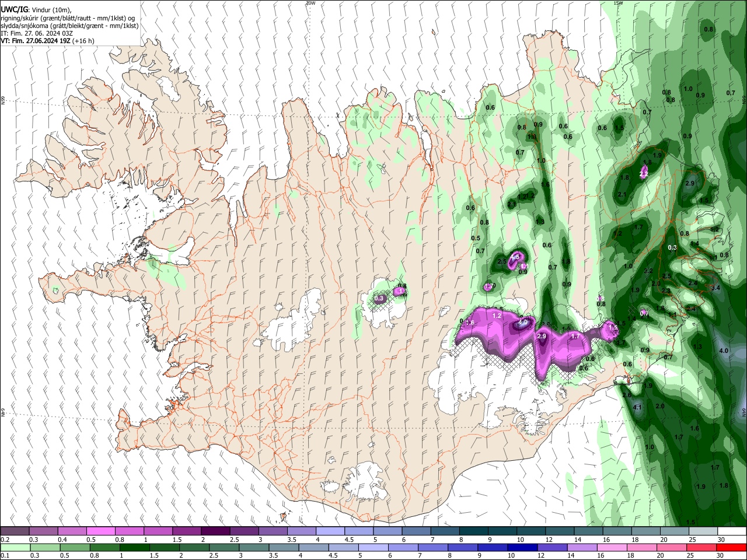This screenshot has height=560, width=747.
Task: Click the '0.1' label under lower legend row
Action: click(4, 556)
